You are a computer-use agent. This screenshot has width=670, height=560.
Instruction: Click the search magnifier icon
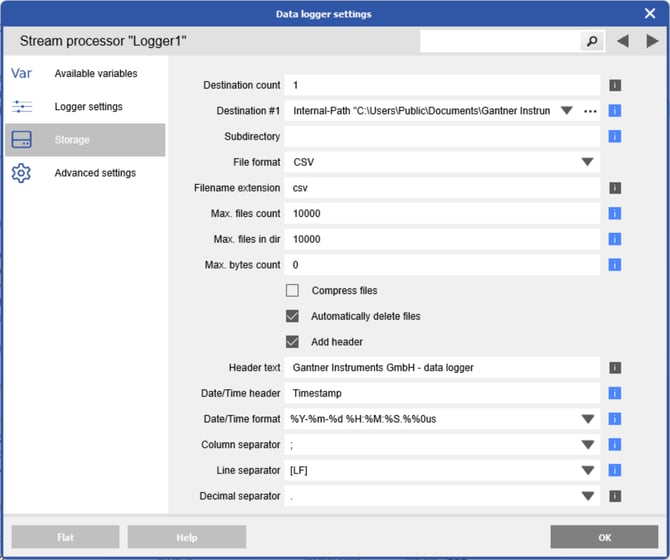(x=592, y=41)
